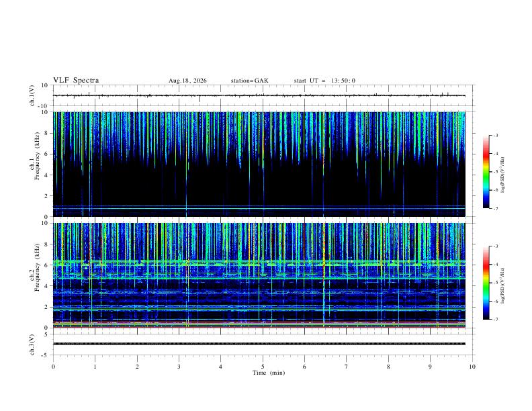Click the 10 minute tick label
The height and width of the screenshot is (411, 532).
coord(472,367)
